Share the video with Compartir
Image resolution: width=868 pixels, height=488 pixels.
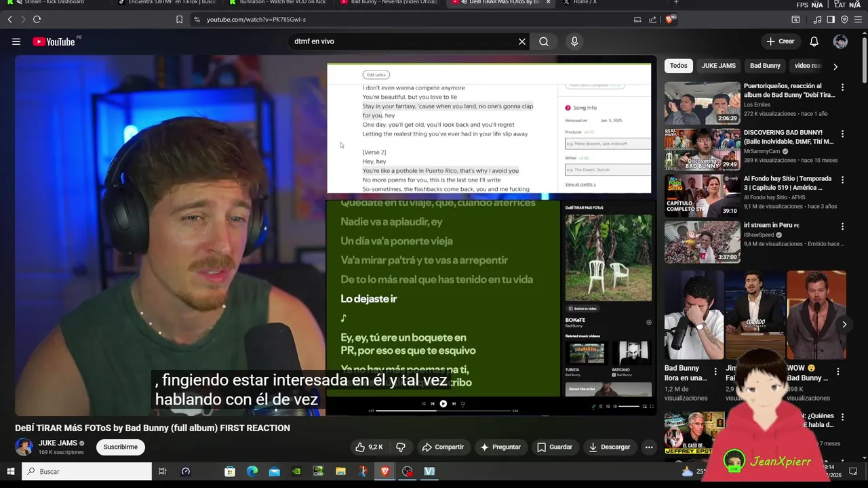tap(443, 447)
